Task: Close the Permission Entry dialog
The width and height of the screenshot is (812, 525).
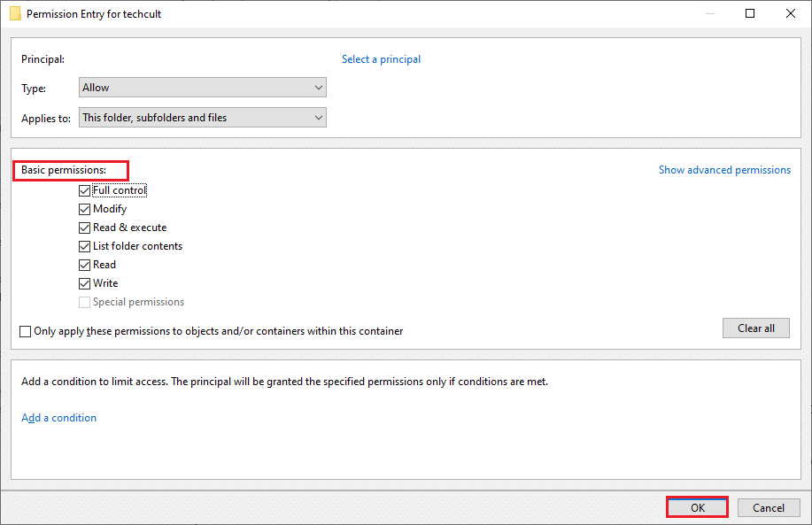Action: (790, 13)
